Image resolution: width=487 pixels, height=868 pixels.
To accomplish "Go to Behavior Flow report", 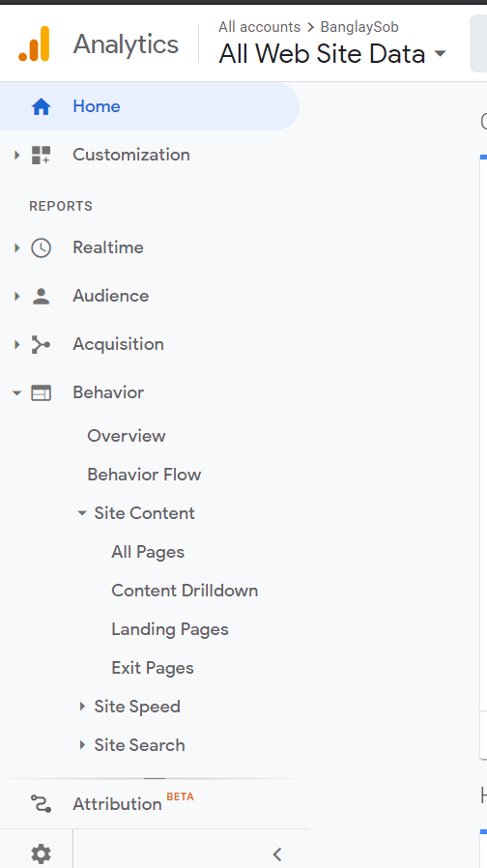I will click(144, 475).
